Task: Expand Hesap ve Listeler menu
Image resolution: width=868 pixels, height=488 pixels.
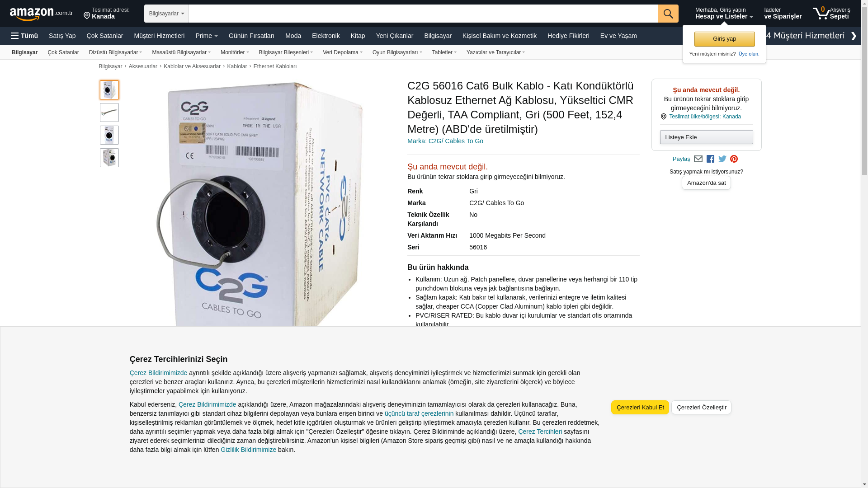Action: tap(724, 14)
